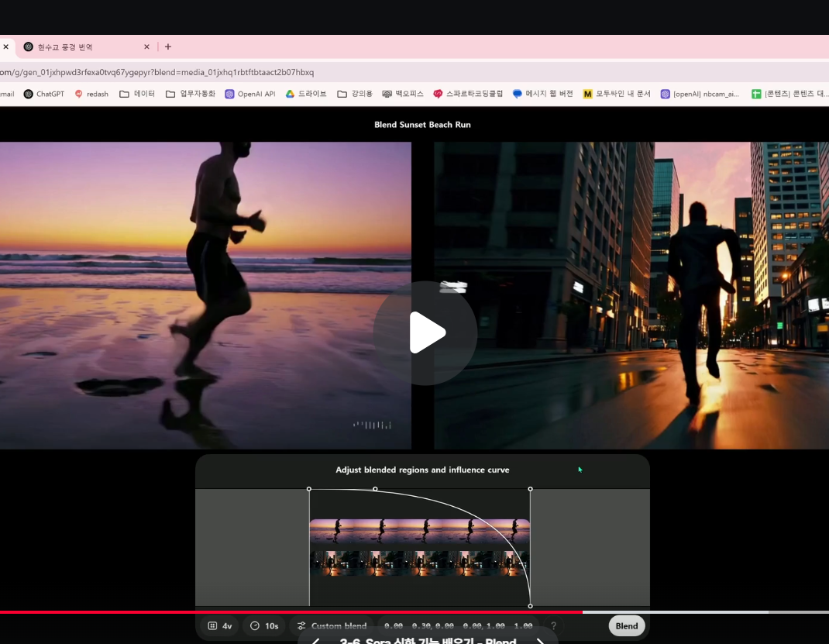Click the browser address bar URL
The height and width of the screenshot is (644, 829).
pos(157,72)
